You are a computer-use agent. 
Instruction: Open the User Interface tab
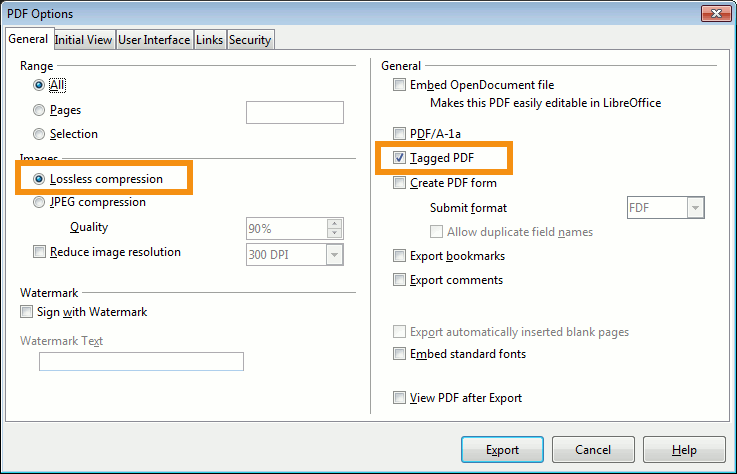tap(153, 40)
